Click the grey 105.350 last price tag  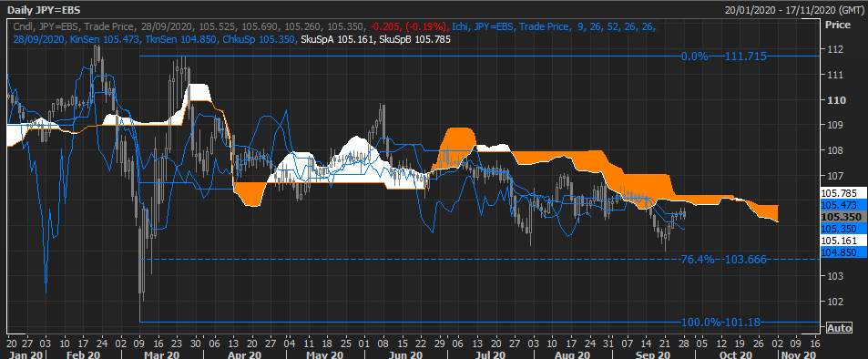tap(839, 217)
